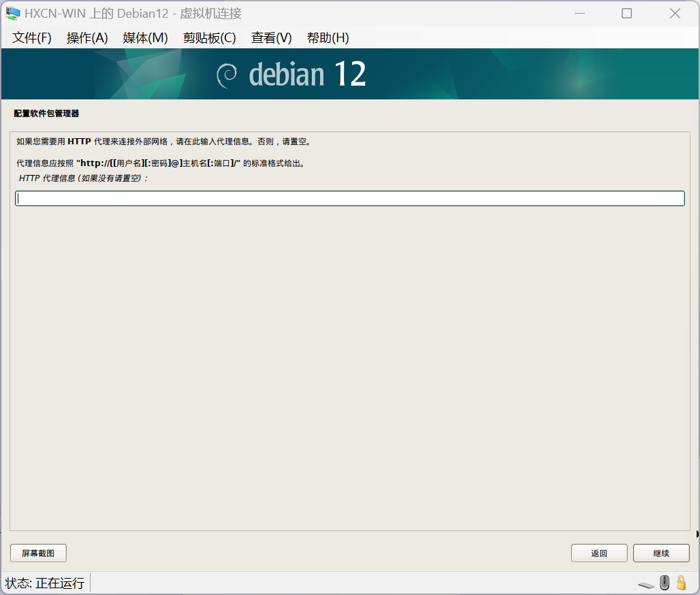This screenshot has height=595, width=700.
Task: Open the 剪贴板(C) menu
Action: 209,38
